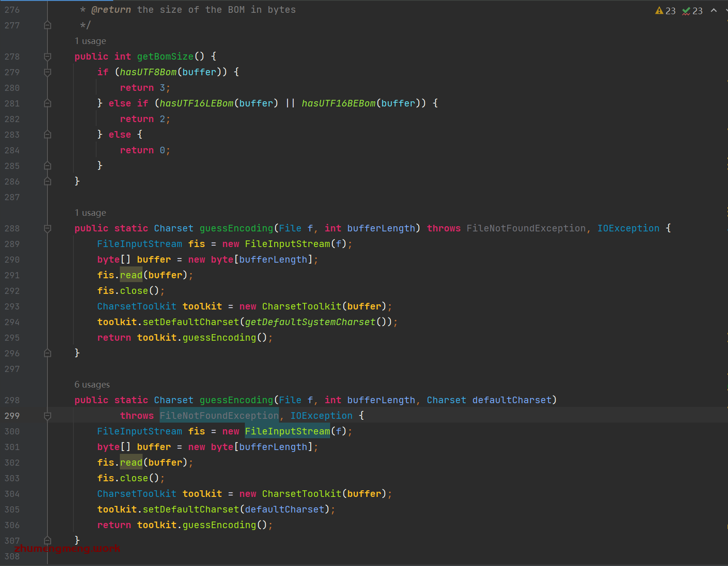Click highlighted read call on line 302

tap(131, 462)
